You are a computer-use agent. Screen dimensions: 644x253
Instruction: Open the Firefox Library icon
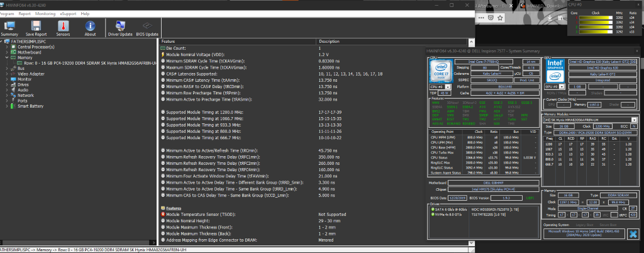pyautogui.click(x=559, y=18)
